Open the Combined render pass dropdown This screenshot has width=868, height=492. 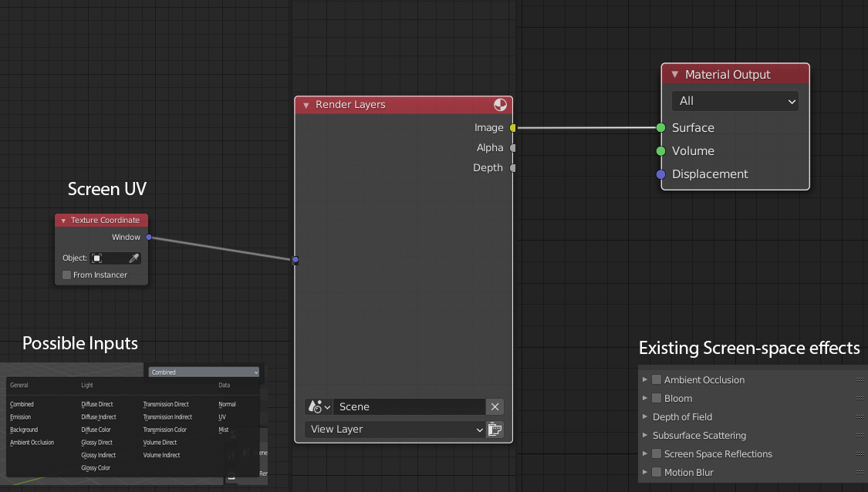[204, 372]
